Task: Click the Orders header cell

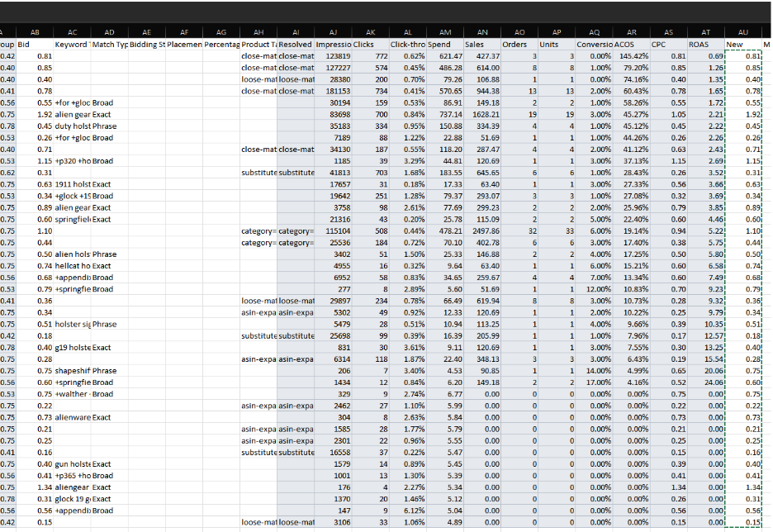Action: [x=519, y=45]
